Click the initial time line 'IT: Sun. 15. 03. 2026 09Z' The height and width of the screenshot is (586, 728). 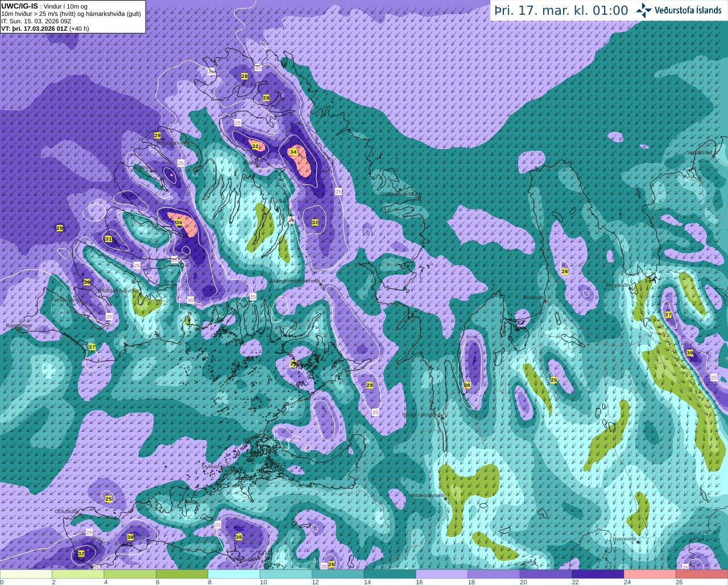(x=36, y=21)
